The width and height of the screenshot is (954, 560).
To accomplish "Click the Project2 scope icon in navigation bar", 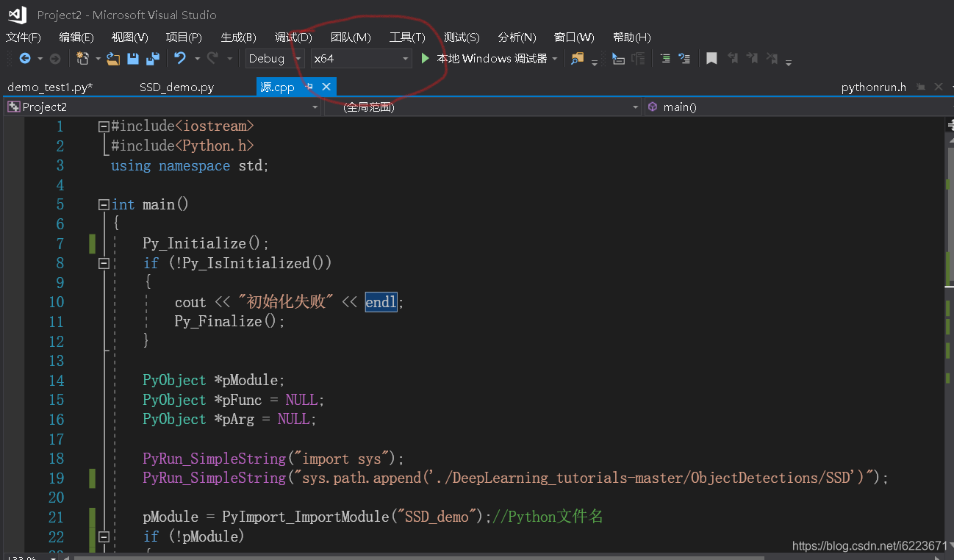I will 13,107.
